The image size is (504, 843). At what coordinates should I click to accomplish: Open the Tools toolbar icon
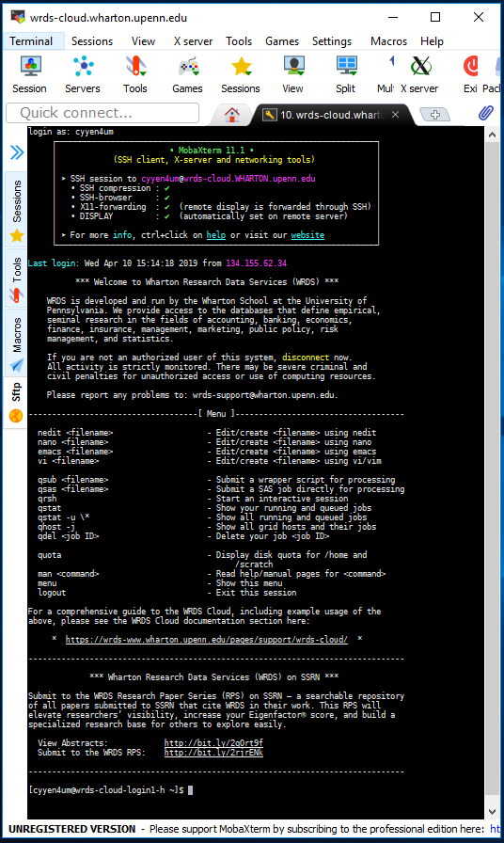[x=134, y=74]
